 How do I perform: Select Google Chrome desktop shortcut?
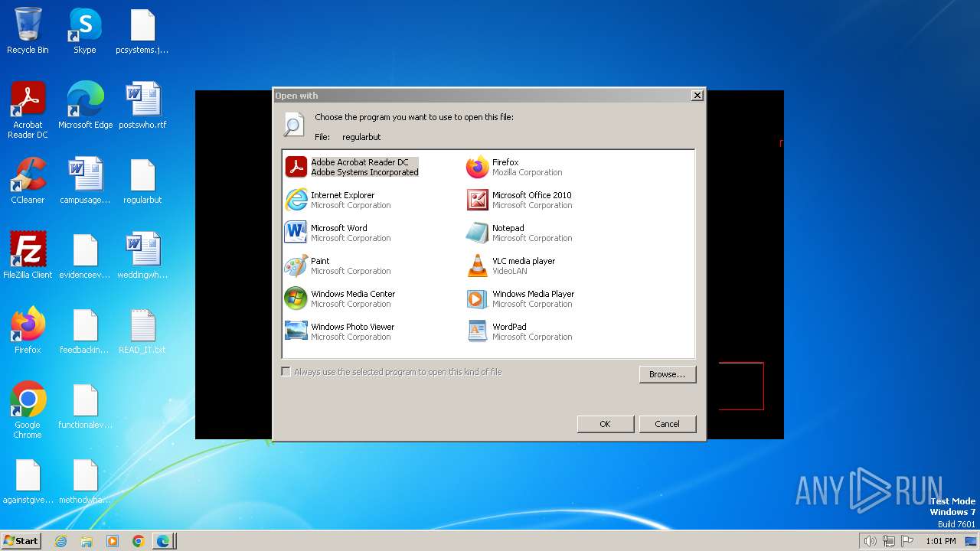[x=28, y=410]
